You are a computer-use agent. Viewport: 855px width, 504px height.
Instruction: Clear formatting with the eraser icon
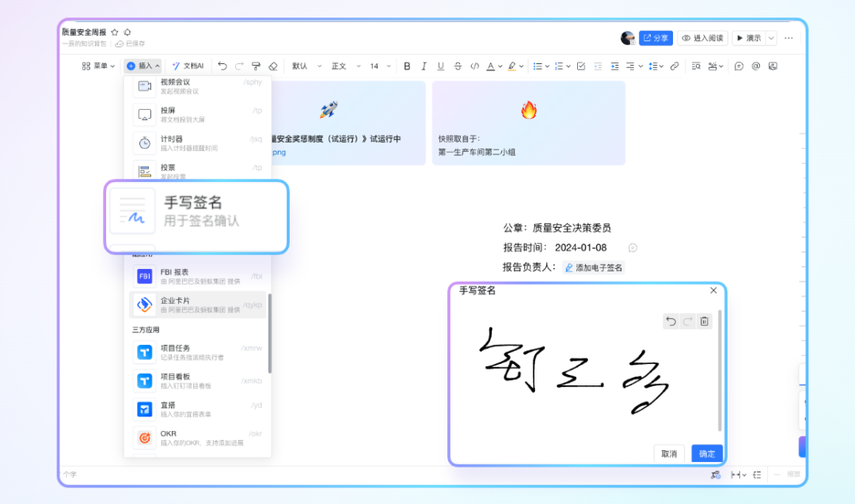(x=273, y=66)
